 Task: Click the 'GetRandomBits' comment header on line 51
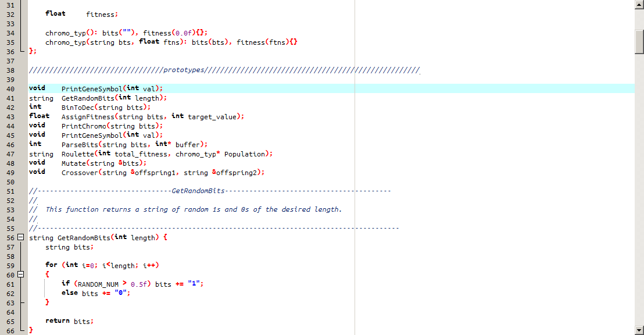[198, 191]
